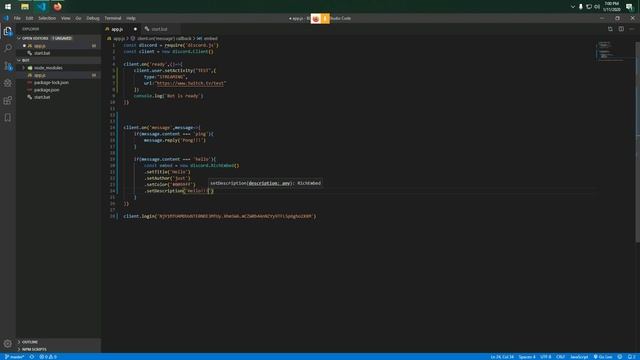Click the Open Changes icon in editor toolbar

610,29
